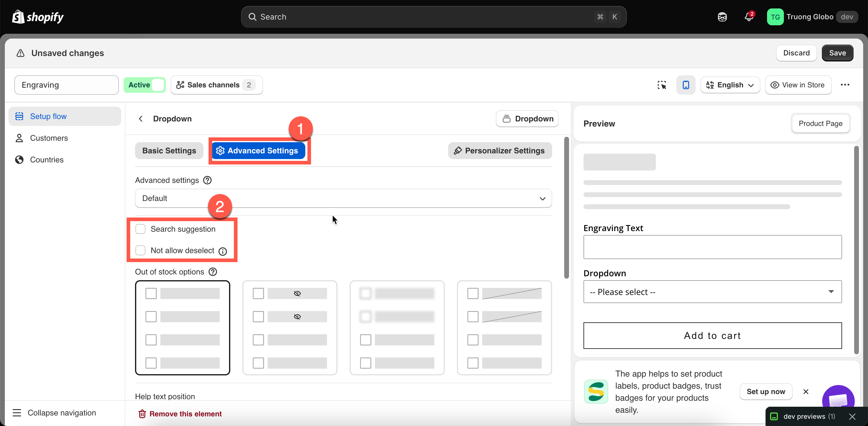868x426 pixels.
Task: Open the English language selector
Action: (x=730, y=85)
